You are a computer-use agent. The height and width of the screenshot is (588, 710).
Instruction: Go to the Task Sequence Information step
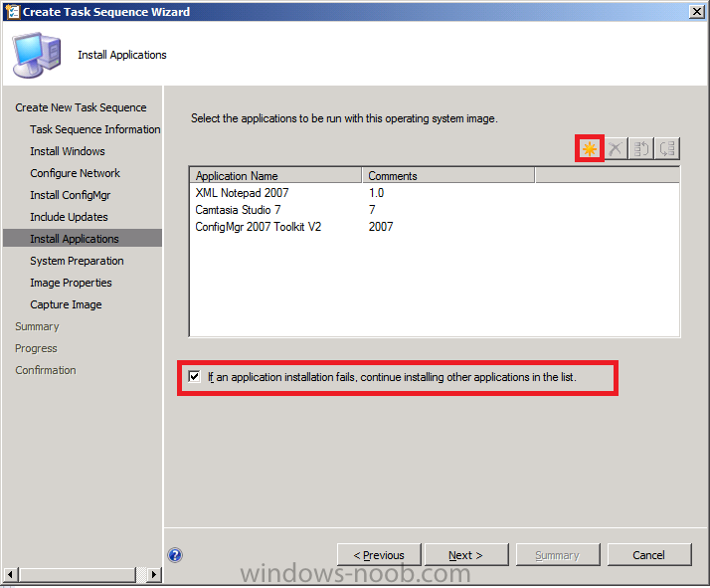(x=95, y=129)
